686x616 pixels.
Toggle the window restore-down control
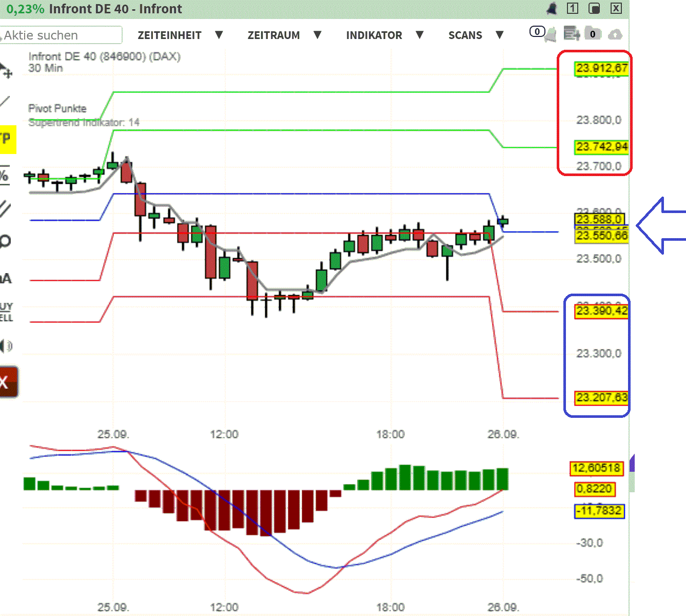pos(595,8)
